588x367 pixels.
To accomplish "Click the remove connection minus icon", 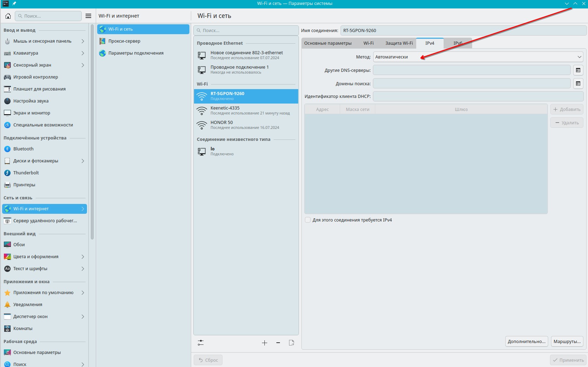I will 278,343.
